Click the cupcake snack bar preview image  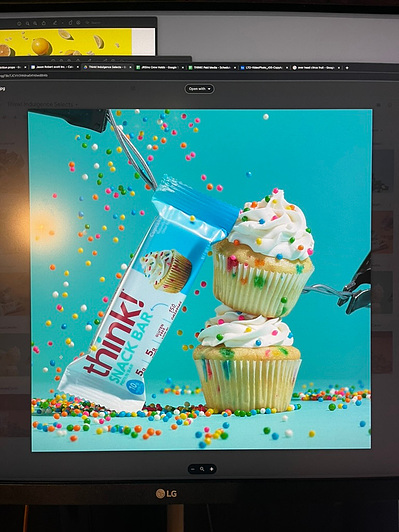pos(200,280)
